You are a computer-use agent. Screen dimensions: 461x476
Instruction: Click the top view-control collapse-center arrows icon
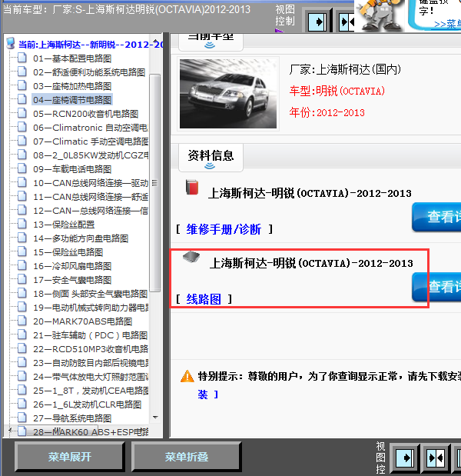click(x=347, y=22)
